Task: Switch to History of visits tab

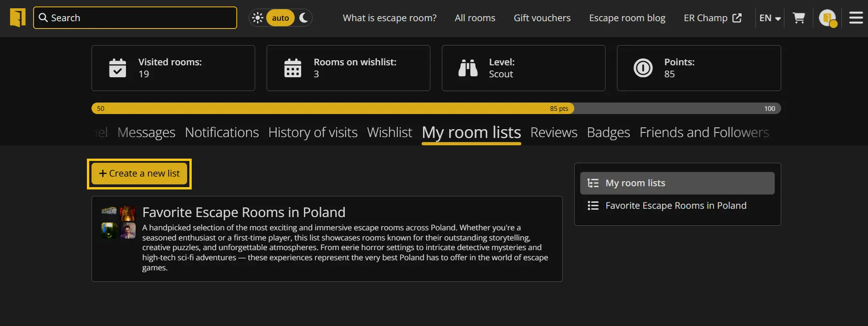Action: 313,132
